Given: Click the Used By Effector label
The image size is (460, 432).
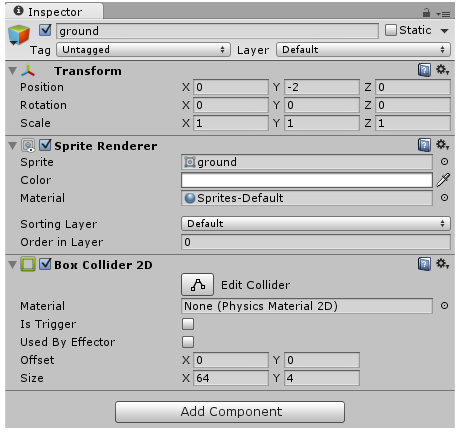Looking at the screenshot, I should [x=68, y=342].
